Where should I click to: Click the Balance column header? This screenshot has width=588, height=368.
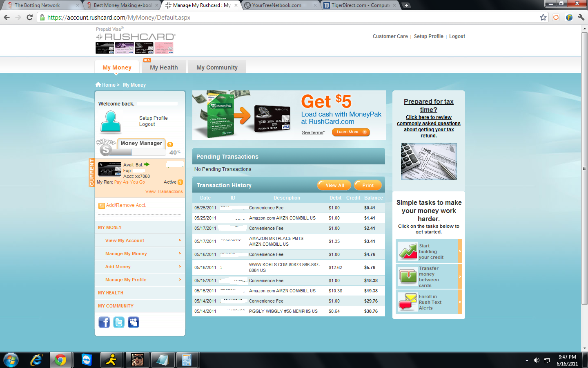coord(374,198)
